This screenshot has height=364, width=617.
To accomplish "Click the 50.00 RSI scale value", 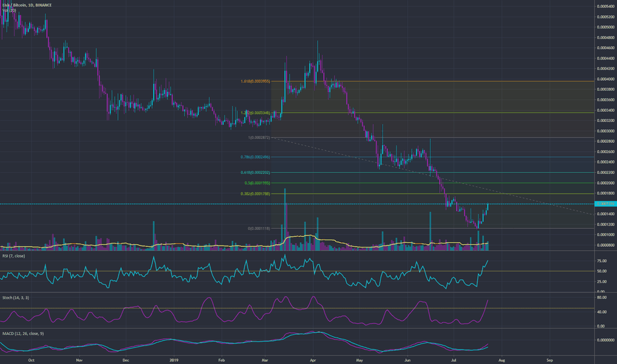I will click(602, 271).
